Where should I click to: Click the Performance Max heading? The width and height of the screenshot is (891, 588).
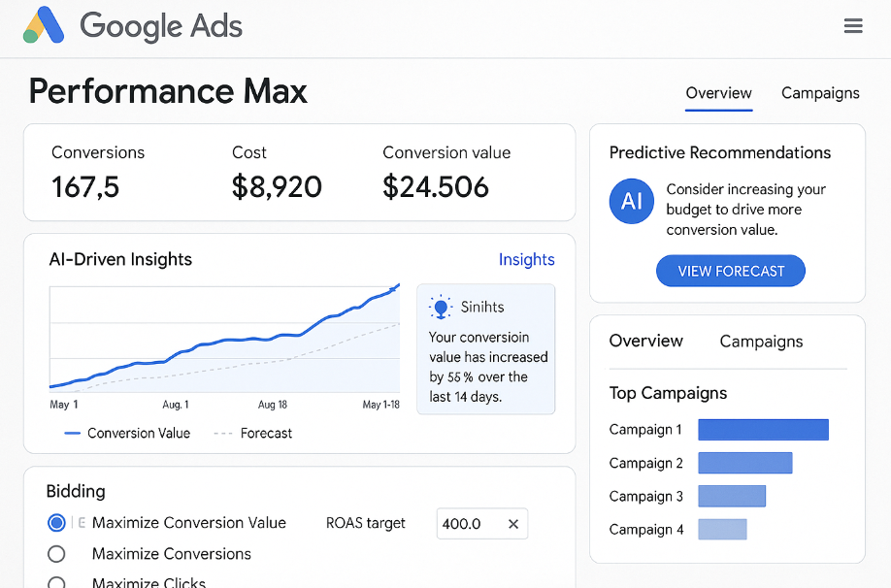point(168,91)
